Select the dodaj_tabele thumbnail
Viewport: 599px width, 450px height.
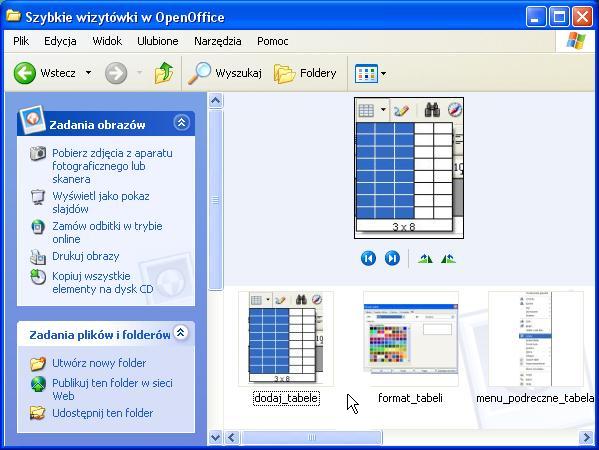[x=286, y=338]
